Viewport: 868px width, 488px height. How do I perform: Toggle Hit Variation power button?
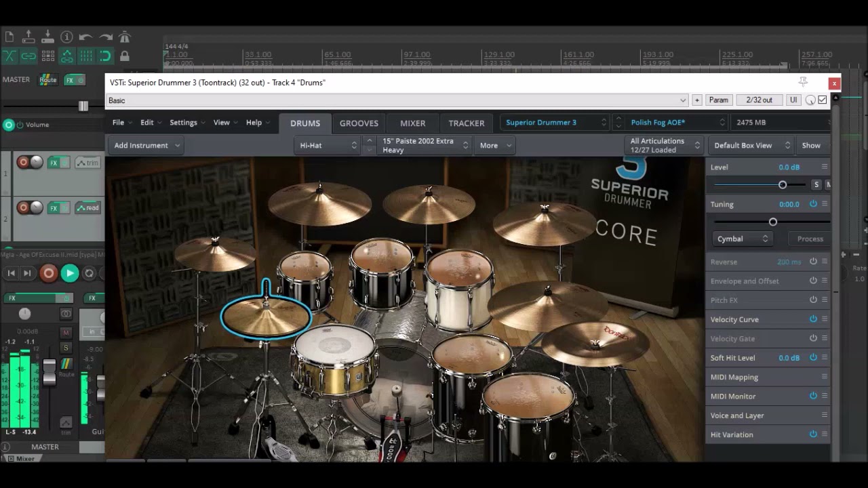pyautogui.click(x=813, y=434)
